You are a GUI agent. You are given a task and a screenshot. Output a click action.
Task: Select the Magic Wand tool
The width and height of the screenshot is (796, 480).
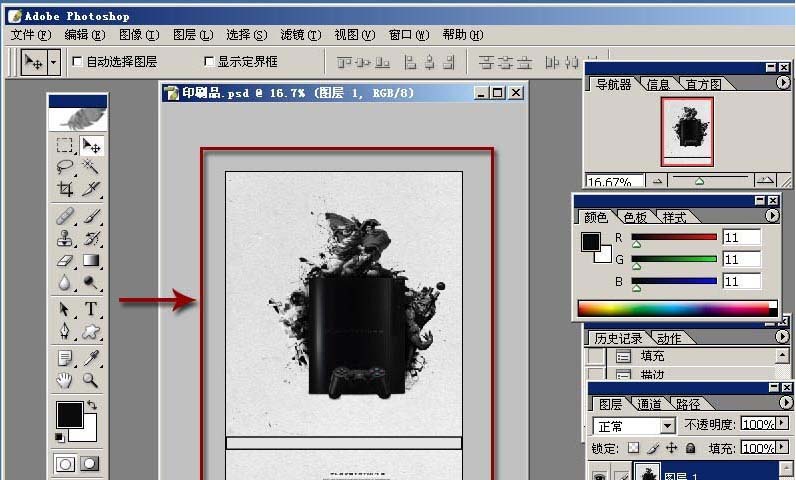coord(91,167)
